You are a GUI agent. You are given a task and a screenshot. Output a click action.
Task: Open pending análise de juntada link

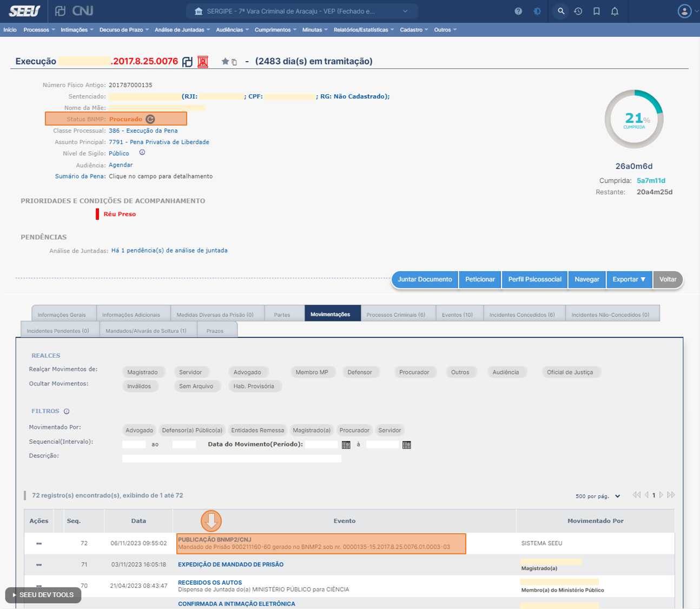point(169,251)
